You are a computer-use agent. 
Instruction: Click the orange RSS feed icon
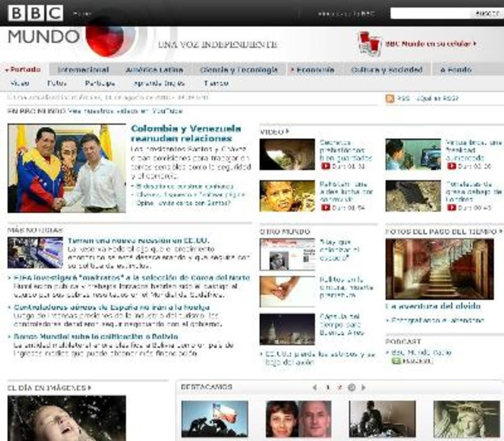pyautogui.click(x=390, y=99)
